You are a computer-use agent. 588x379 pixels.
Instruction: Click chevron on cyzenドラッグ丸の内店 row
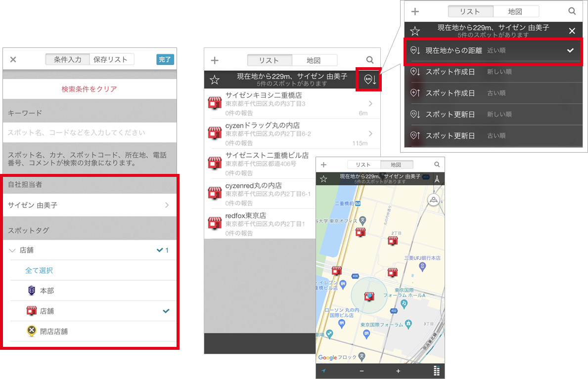pyautogui.click(x=370, y=133)
